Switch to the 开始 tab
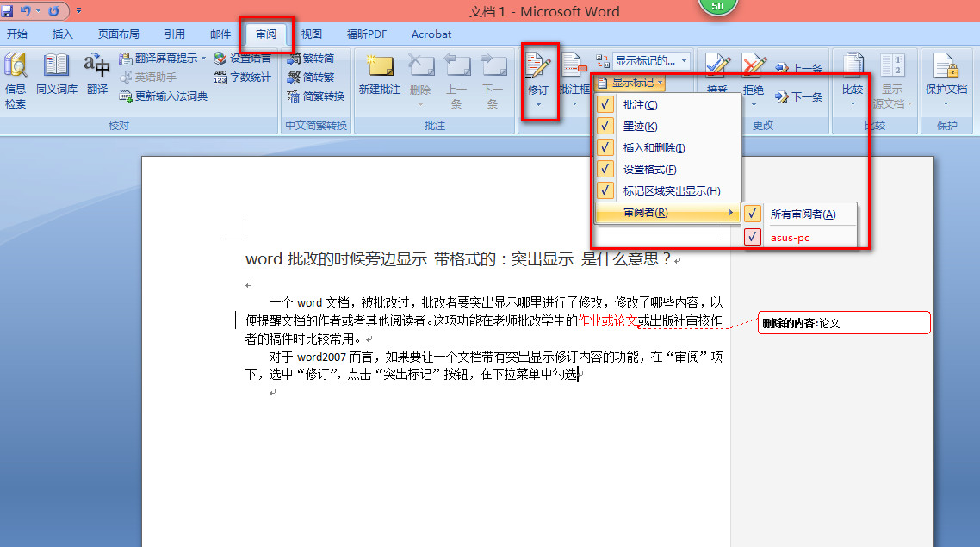 coord(17,34)
